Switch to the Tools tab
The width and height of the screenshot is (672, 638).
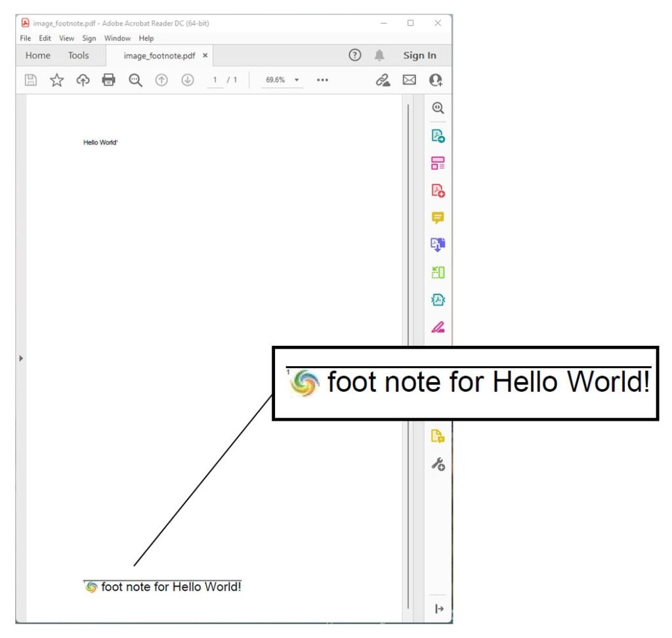click(79, 55)
